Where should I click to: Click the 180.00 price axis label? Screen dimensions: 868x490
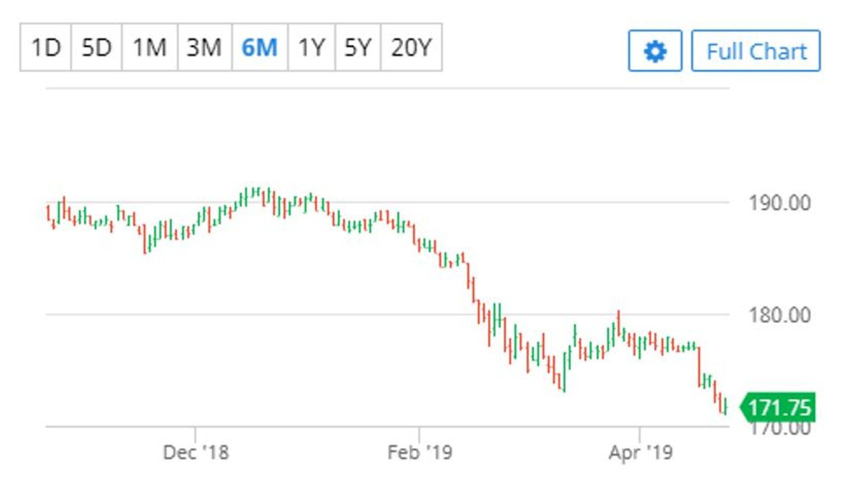(779, 315)
